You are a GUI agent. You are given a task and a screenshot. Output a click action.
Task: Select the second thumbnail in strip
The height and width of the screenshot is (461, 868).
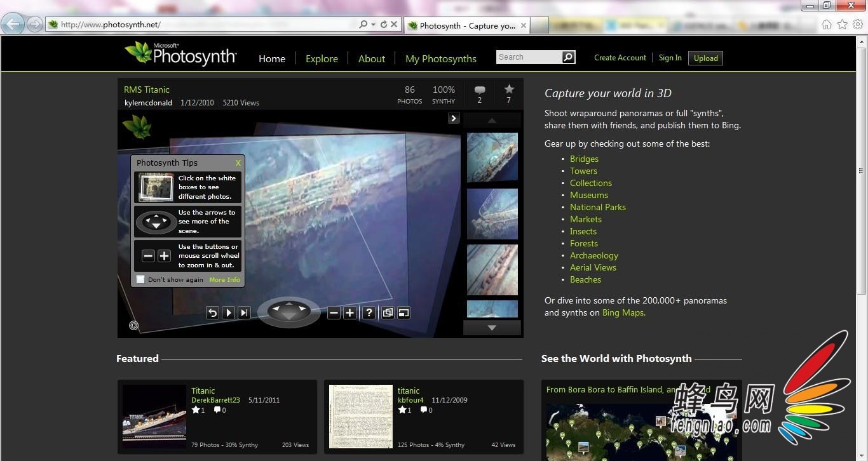(x=492, y=213)
